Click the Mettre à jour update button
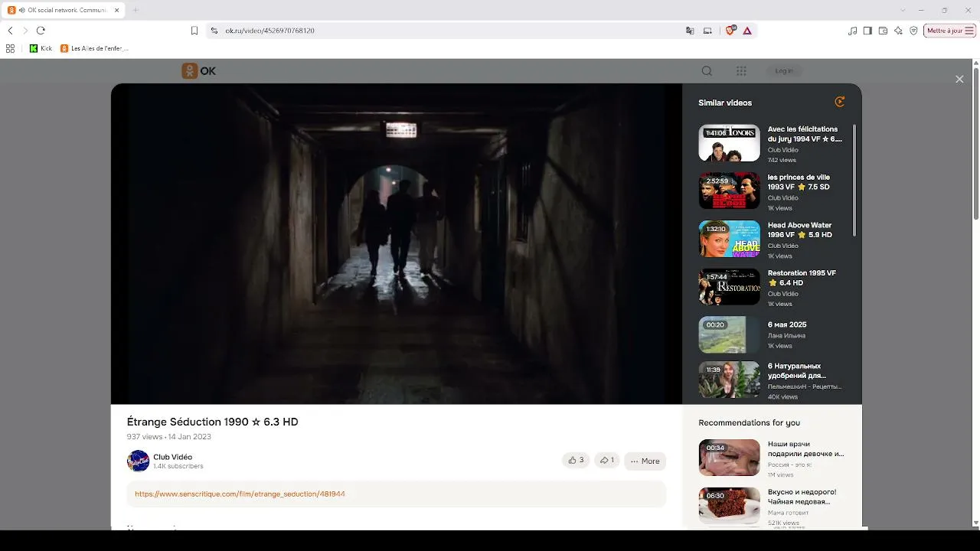This screenshot has height=551, width=980. pyautogui.click(x=949, y=31)
